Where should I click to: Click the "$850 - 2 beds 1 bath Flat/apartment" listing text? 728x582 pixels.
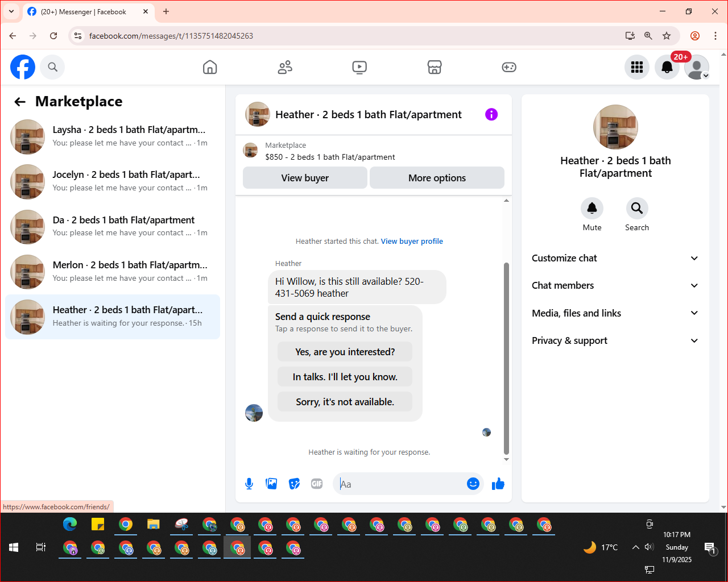point(330,157)
